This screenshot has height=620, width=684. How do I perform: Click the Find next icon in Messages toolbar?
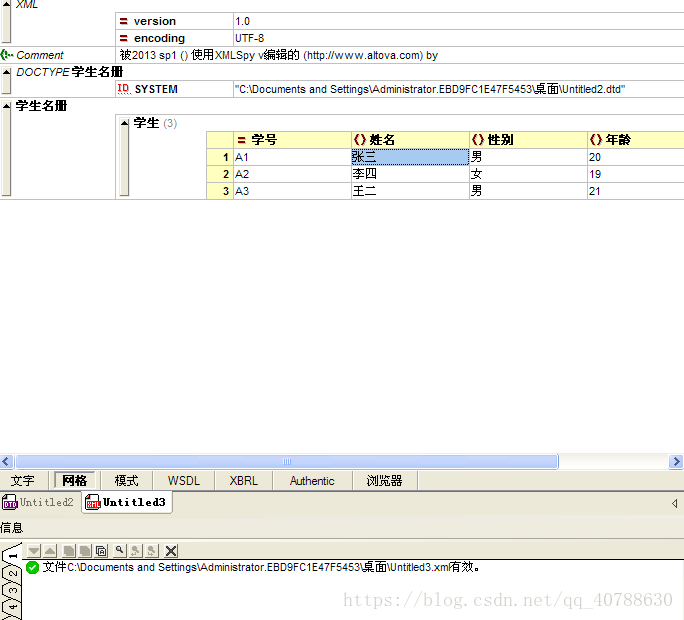151,551
